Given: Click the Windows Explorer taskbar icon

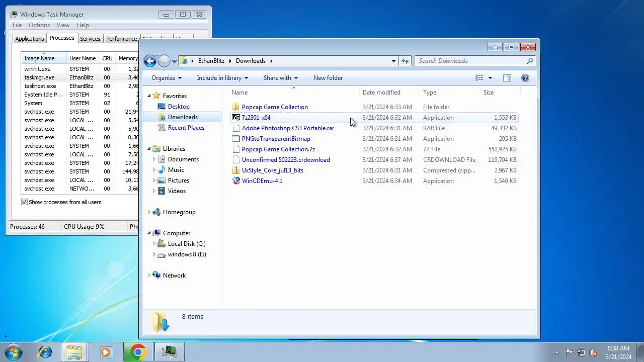Looking at the screenshot, I should (x=74, y=352).
